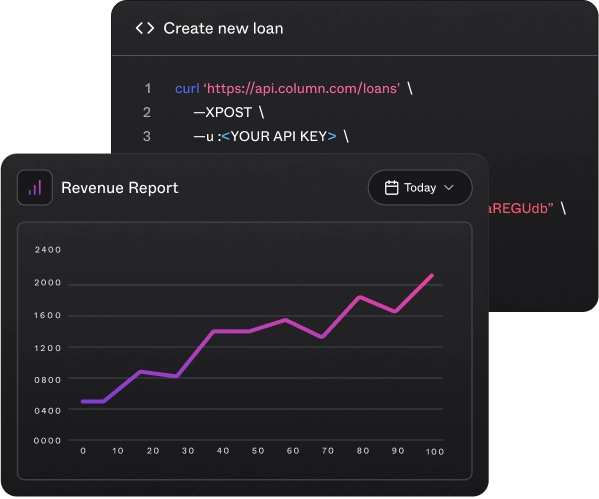Click line number 3 in code panel

click(x=147, y=136)
